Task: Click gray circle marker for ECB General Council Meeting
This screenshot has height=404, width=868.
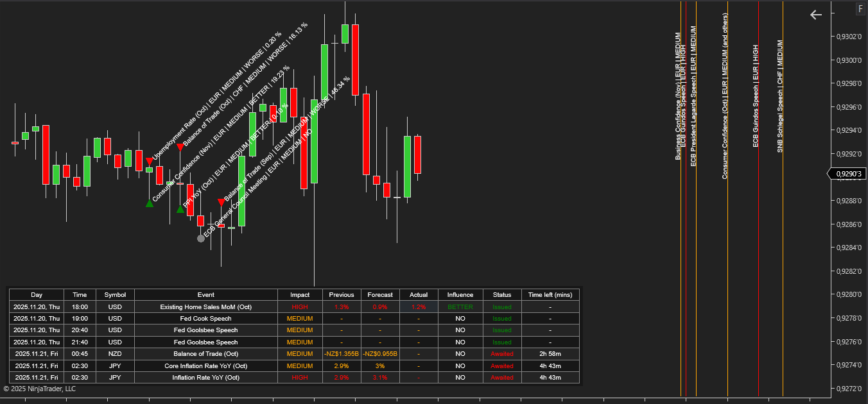Action: 201,239
